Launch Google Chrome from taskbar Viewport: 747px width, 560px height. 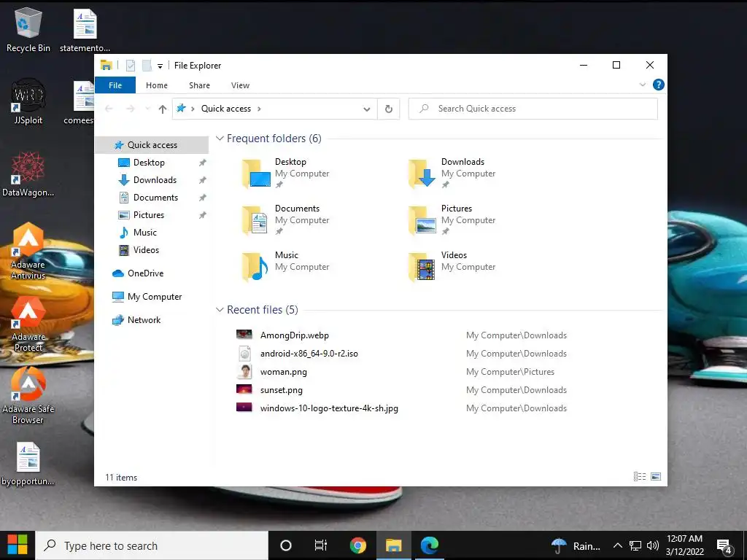click(357, 545)
